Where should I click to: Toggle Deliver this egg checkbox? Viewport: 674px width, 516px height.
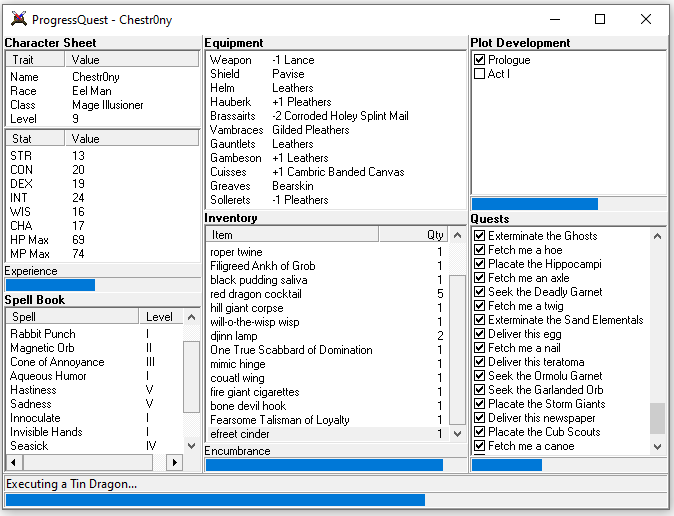pos(479,334)
